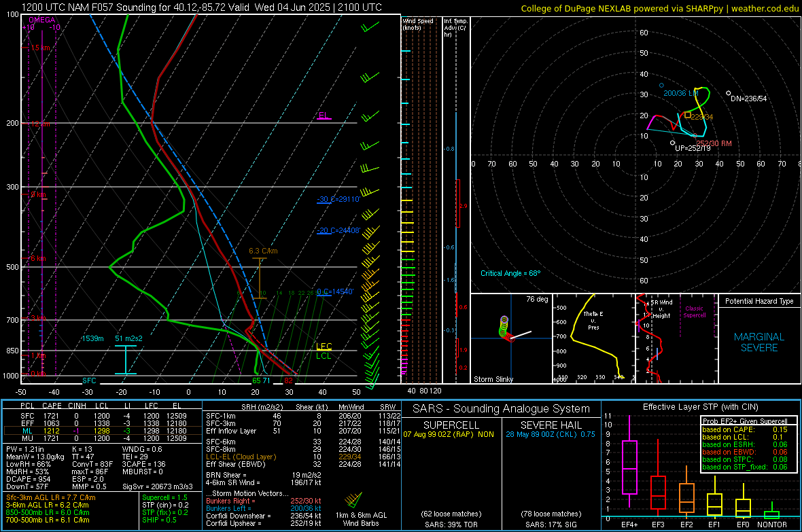Click the SARS: 39% TOR result

[x=451, y=525]
